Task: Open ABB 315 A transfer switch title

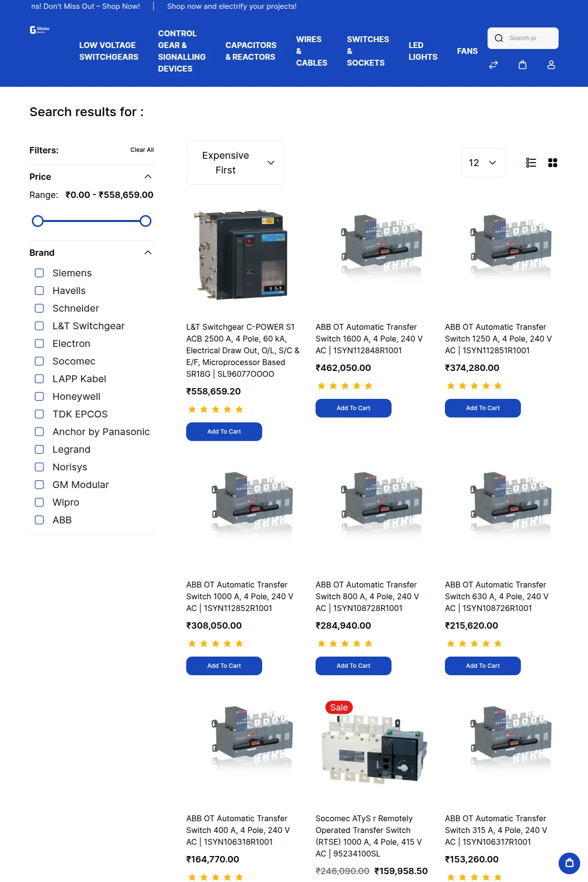Action: tap(496, 830)
